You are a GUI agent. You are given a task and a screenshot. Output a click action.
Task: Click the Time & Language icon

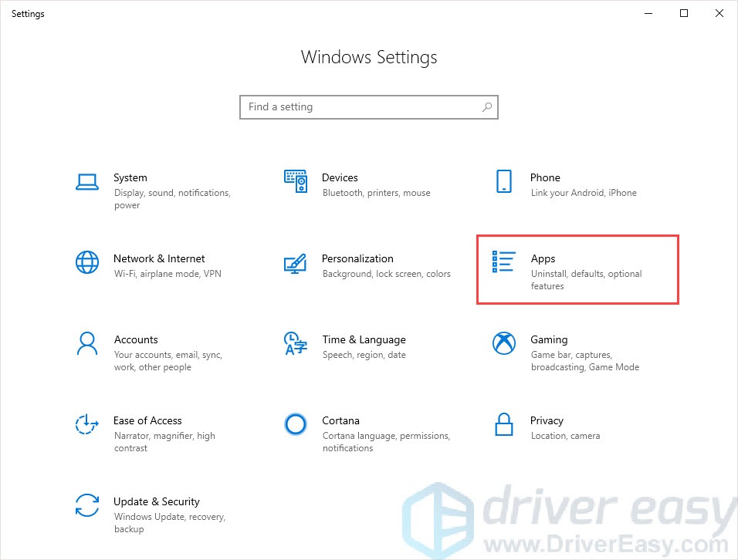click(x=296, y=343)
